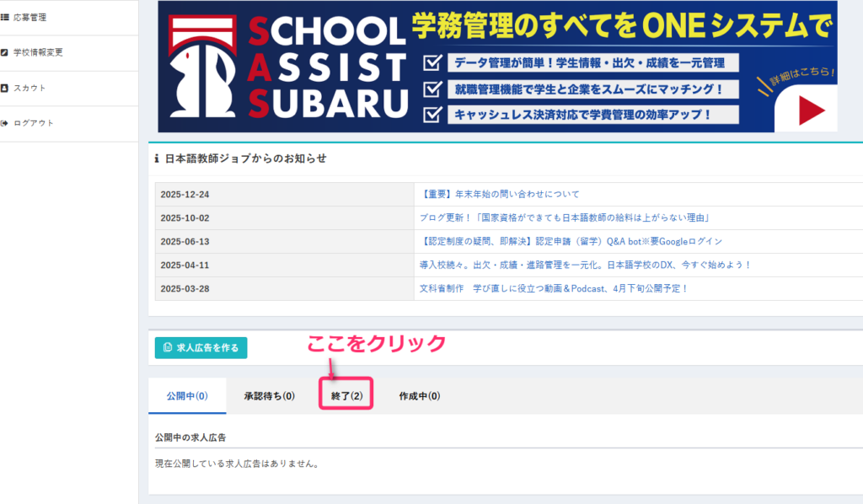The height and width of the screenshot is (504, 863).
Task: Open the ブログ更新 news link
Action: pyautogui.click(x=563, y=217)
